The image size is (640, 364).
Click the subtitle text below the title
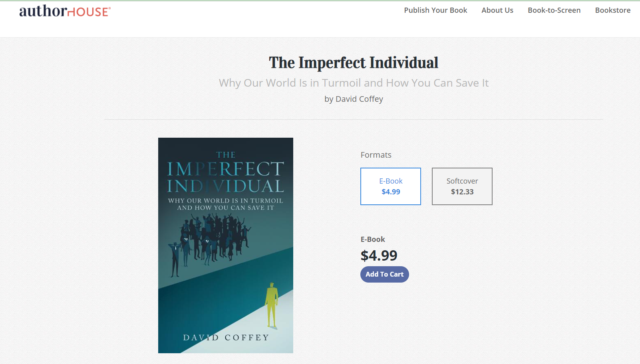coord(353,83)
